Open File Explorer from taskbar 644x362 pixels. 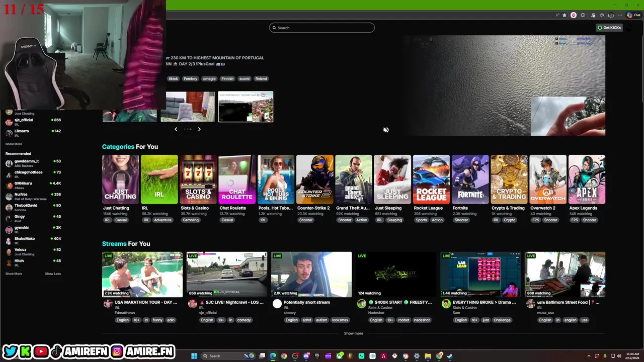pos(428,356)
